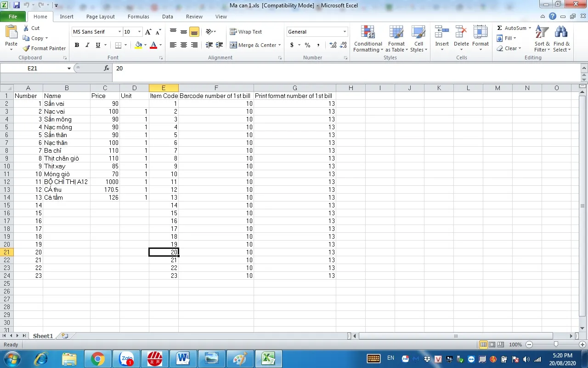Click the Insert Function fx icon
The image size is (588, 368).
click(107, 68)
